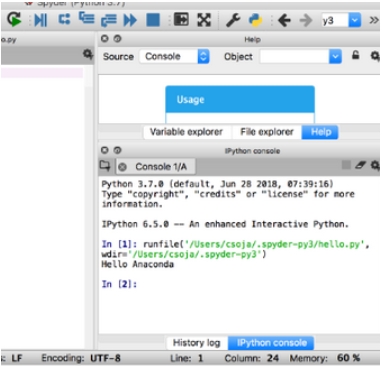Open the History log tab

pos(197,343)
